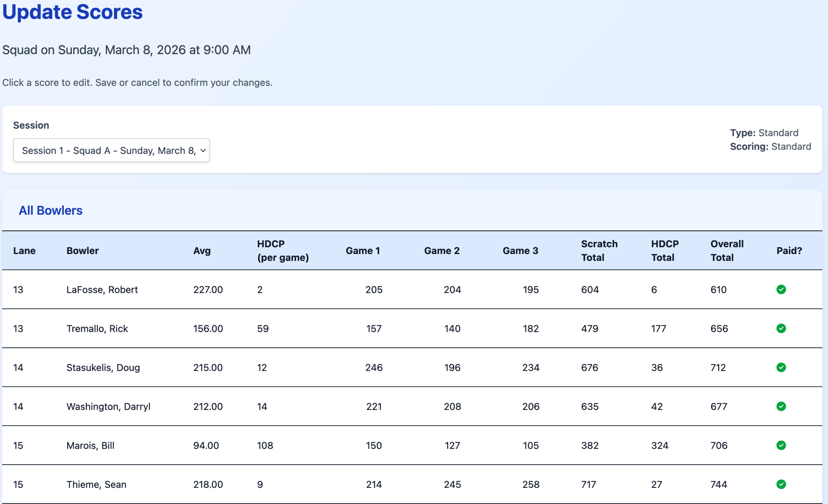Click the Scratch Total column header
This screenshot has height=504, width=828.
(599, 250)
